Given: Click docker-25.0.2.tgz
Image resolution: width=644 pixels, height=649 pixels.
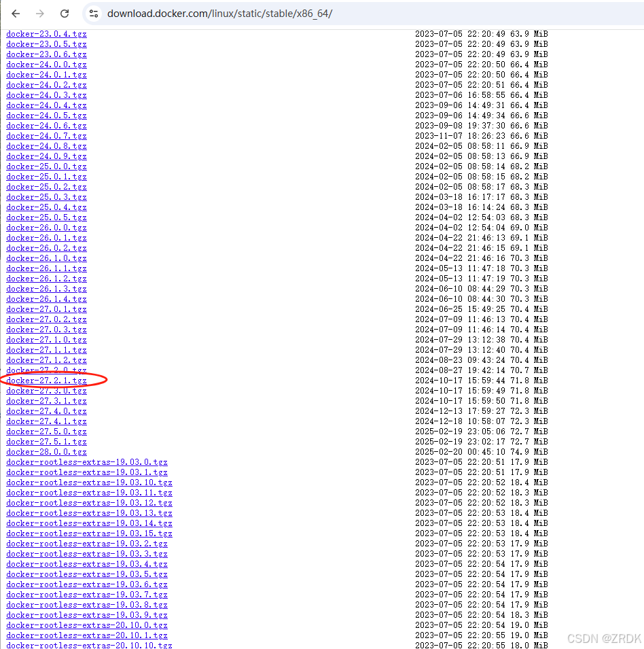Looking at the screenshot, I should click(46, 187).
